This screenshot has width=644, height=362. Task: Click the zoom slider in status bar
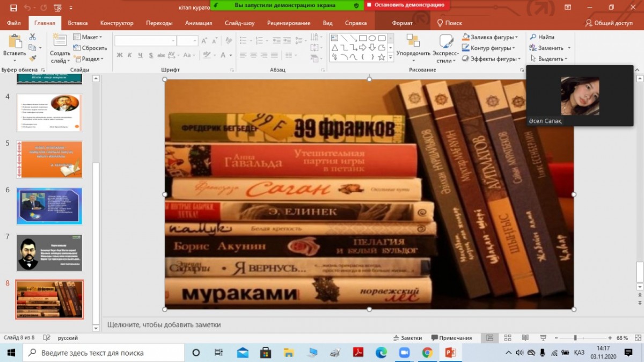[x=575, y=338]
